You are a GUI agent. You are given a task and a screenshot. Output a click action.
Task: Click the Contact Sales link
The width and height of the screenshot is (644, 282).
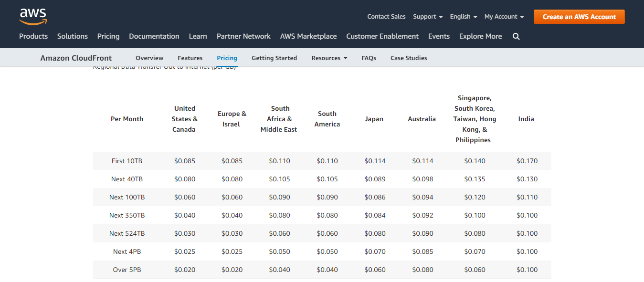point(386,17)
